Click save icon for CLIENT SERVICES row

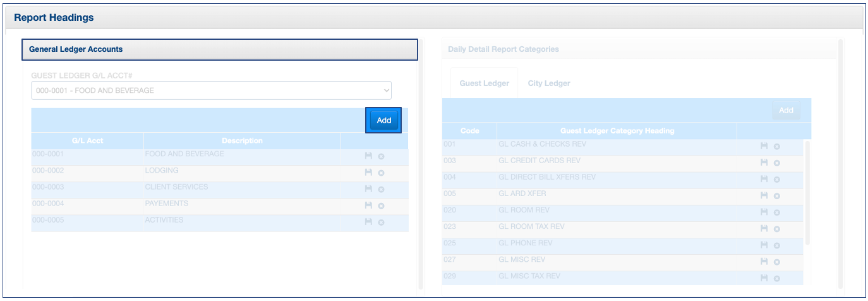[368, 189]
